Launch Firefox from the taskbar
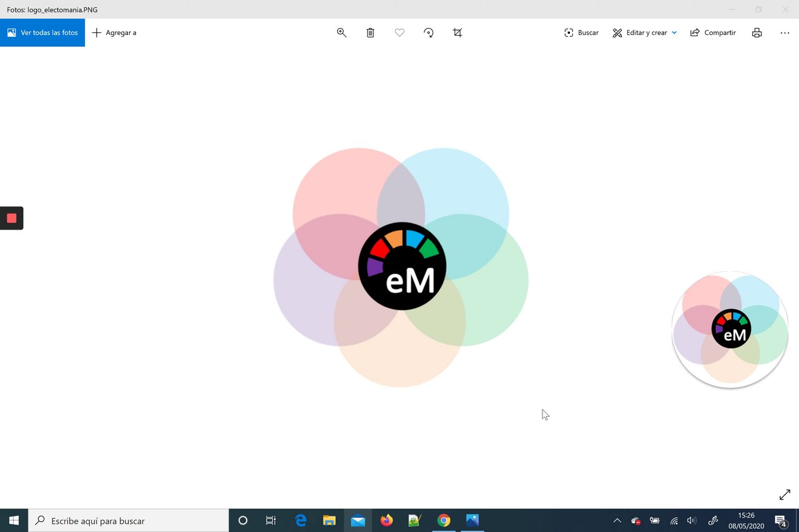Viewport: 799px width, 532px height. point(386,520)
